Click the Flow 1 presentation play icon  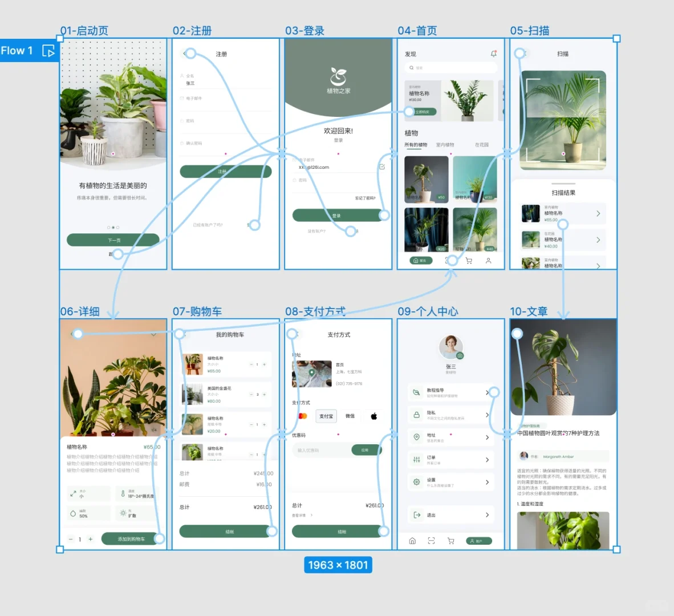(x=49, y=51)
